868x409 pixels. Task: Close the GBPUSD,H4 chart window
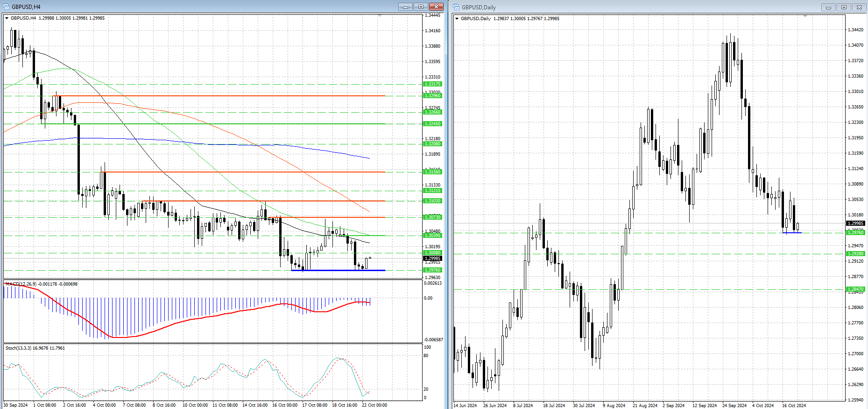436,7
